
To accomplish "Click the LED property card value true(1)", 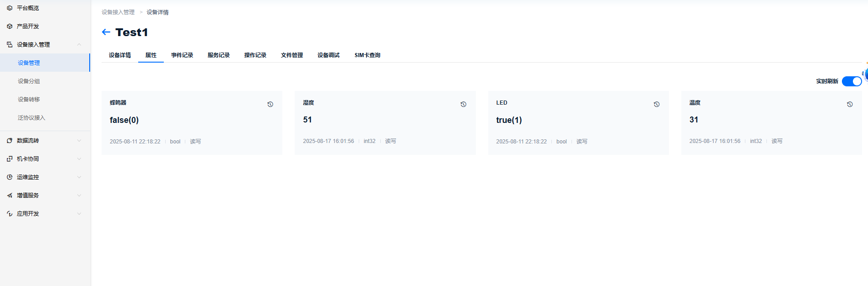I will (509, 120).
